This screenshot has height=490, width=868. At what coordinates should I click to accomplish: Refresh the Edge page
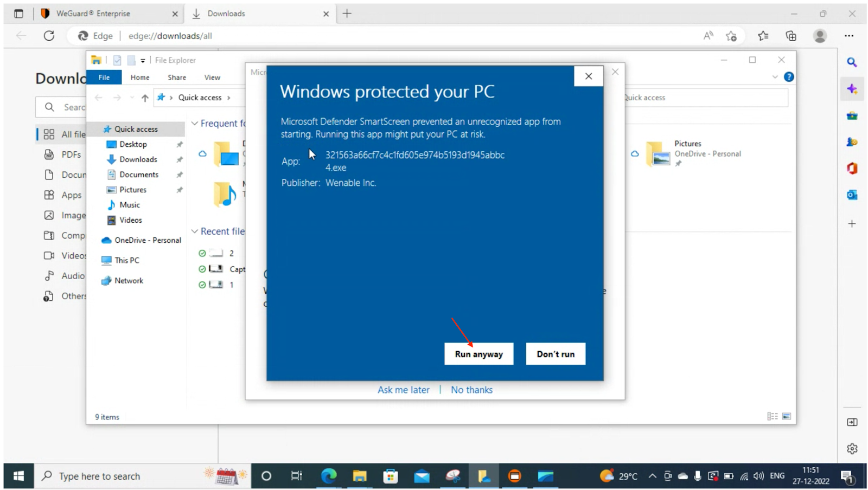point(49,36)
